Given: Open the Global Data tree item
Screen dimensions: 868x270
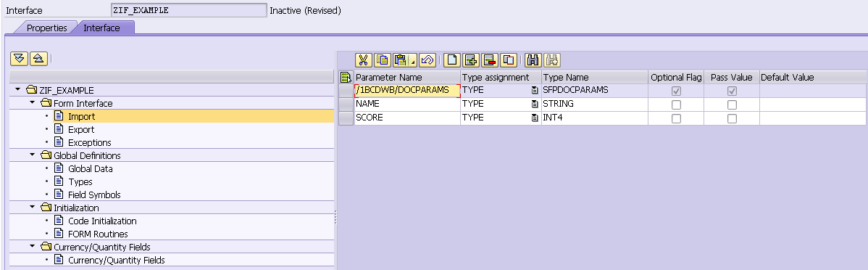Looking at the screenshot, I should point(91,168).
